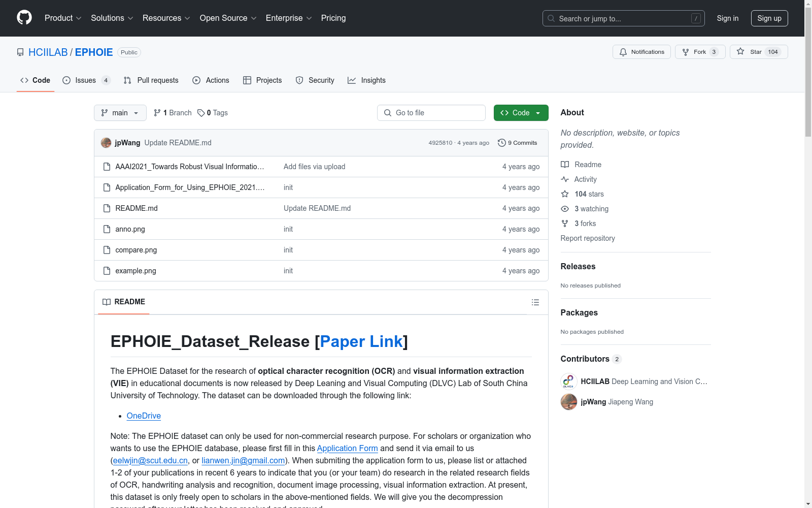Click the fork icon in Fork button
This screenshot has height=508, width=812.
pos(686,52)
